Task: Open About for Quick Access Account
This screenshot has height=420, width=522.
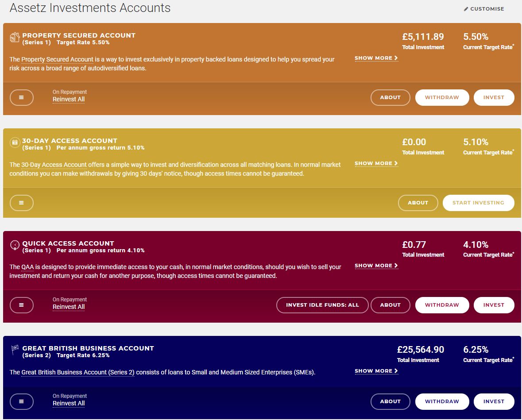Action: pos(390,305)
